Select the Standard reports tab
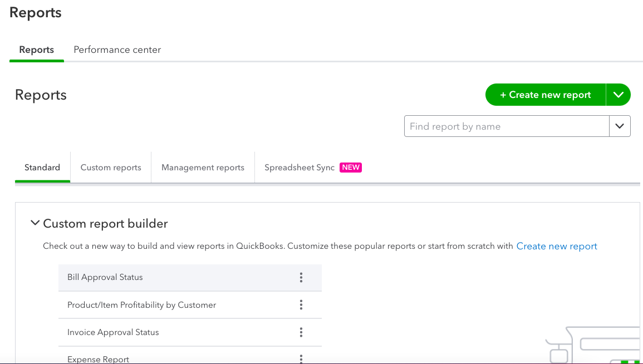The width and height of the screenshot is (643, 364). 42,167
